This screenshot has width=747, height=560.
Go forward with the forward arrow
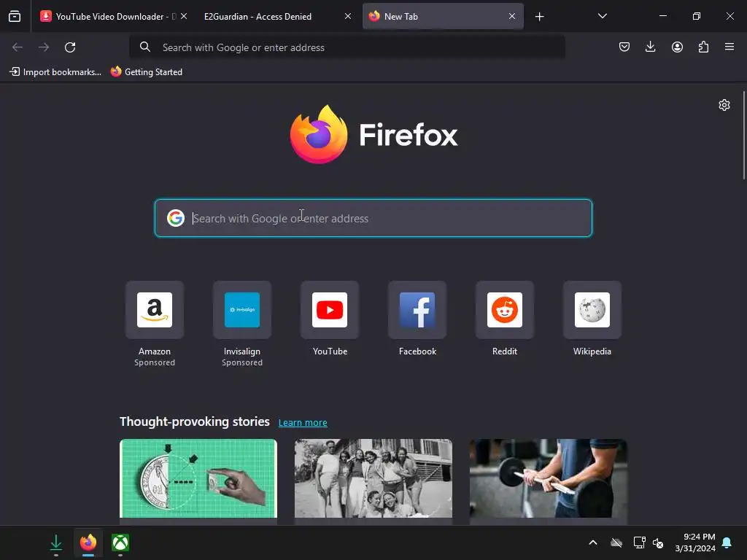point(44,47)
